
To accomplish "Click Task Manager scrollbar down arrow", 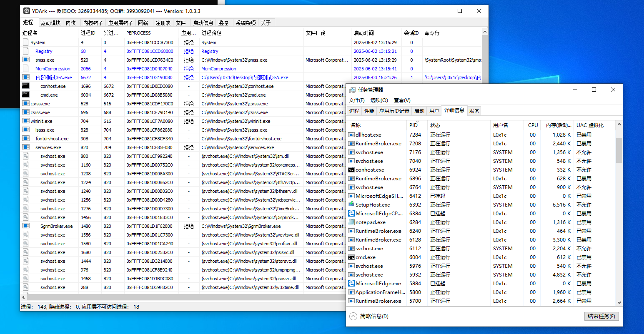I will click(x=619, y=303).
